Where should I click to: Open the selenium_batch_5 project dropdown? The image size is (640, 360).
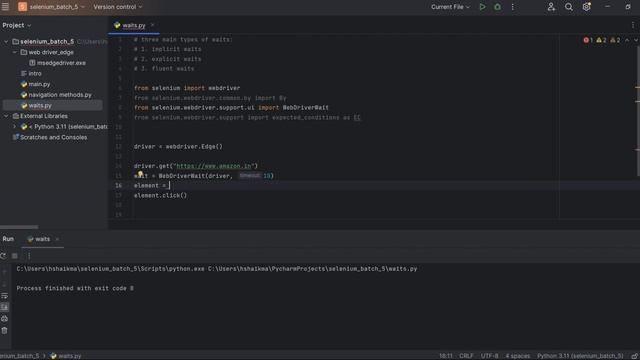pyautogui.click(x=57, y=7)
